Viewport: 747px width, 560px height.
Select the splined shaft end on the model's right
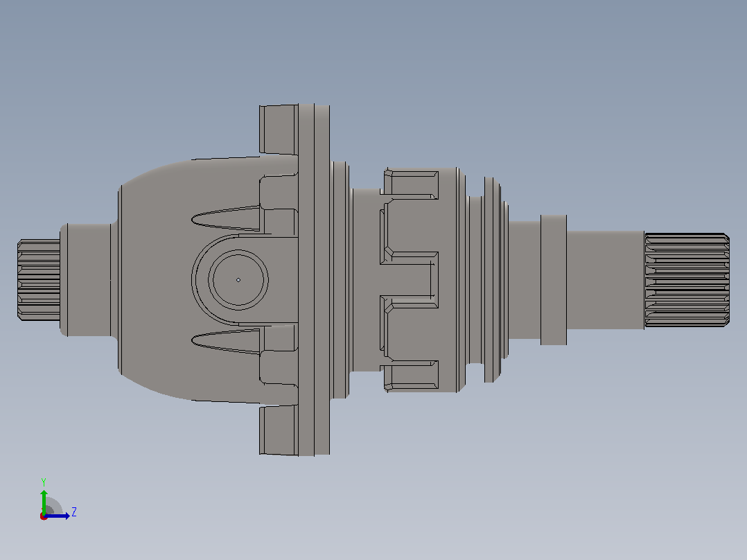pos(687,280)
